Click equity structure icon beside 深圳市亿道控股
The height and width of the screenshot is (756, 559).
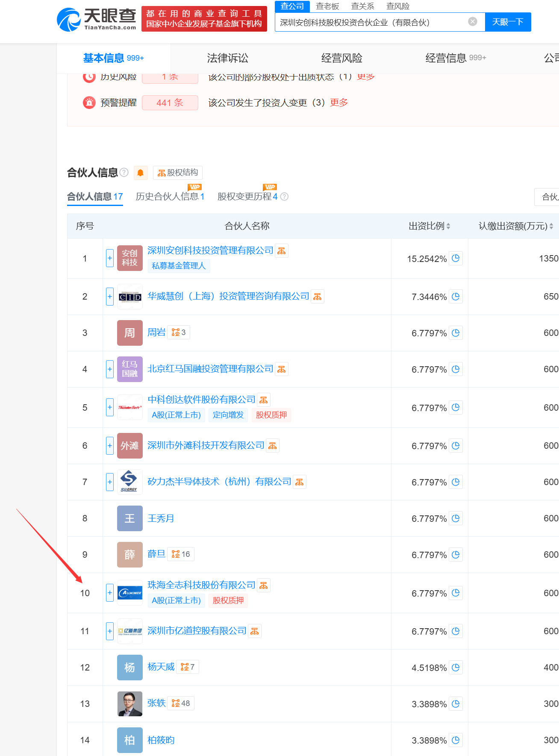255,631
